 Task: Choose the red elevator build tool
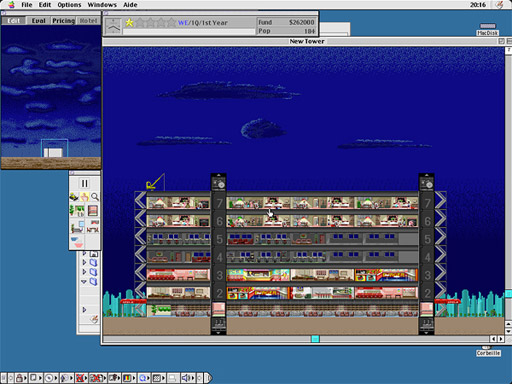(x=93, y=211)
